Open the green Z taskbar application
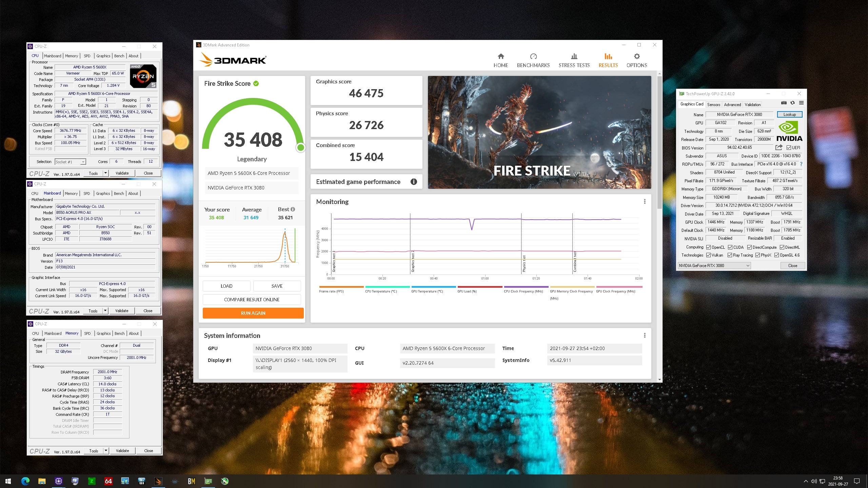The height and width of the screenshot is (488, 868). coord(92,481)
